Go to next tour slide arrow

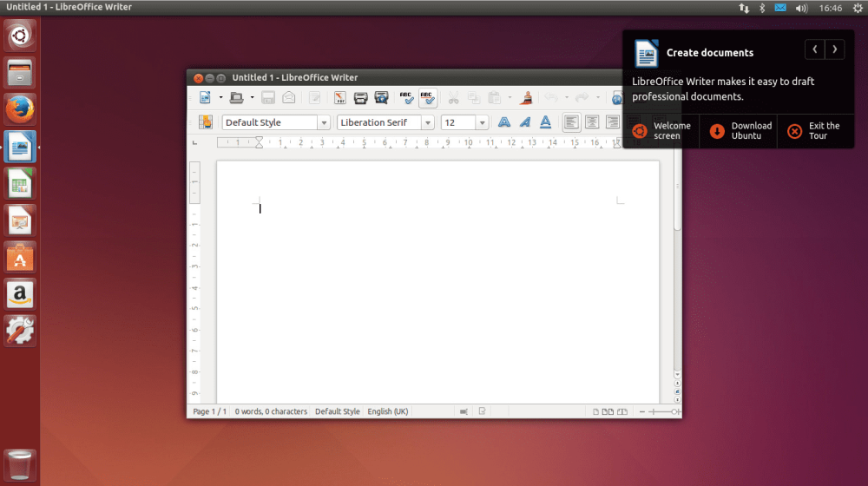coord(835,49)
